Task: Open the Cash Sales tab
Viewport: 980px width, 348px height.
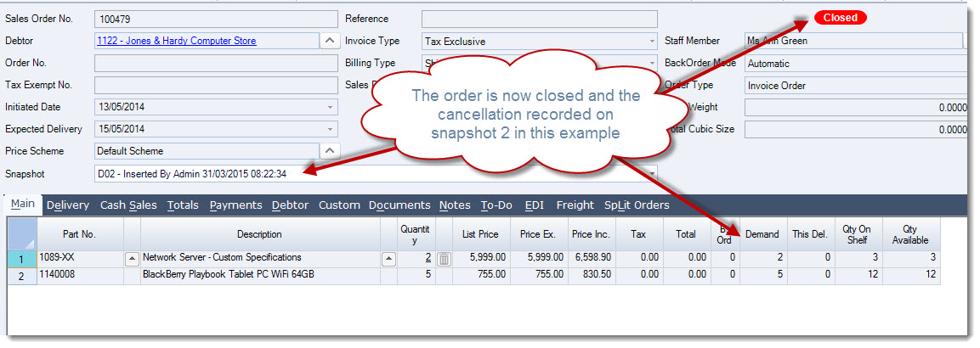Action: (x=128, y=205)
